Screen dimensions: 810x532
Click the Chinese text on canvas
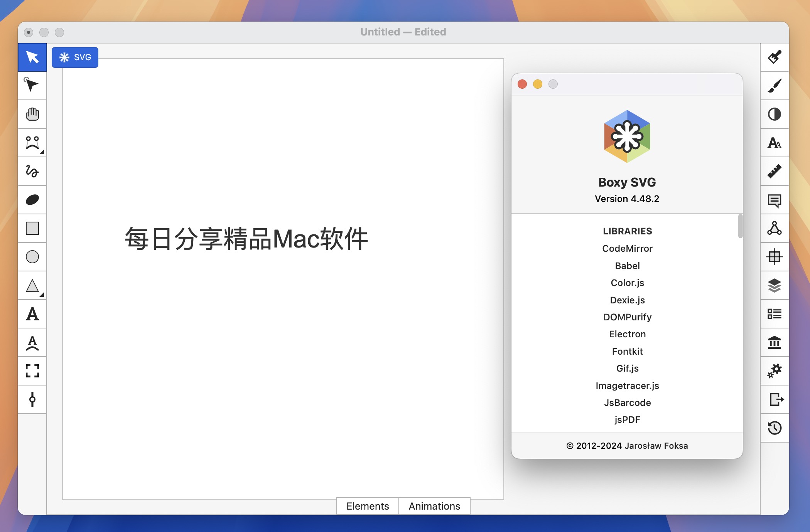(246, 239)
